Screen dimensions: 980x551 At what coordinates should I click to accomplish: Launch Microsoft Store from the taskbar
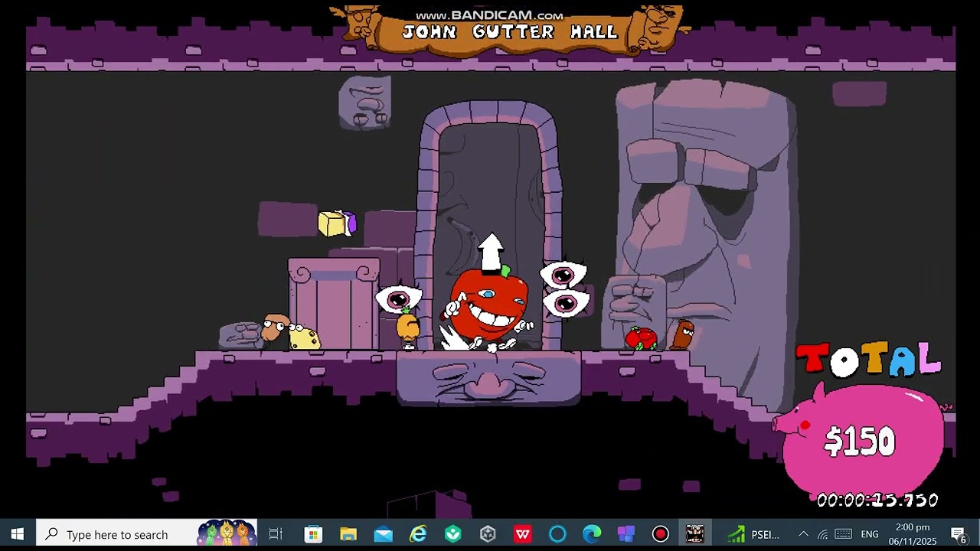[x=313, y=534]
